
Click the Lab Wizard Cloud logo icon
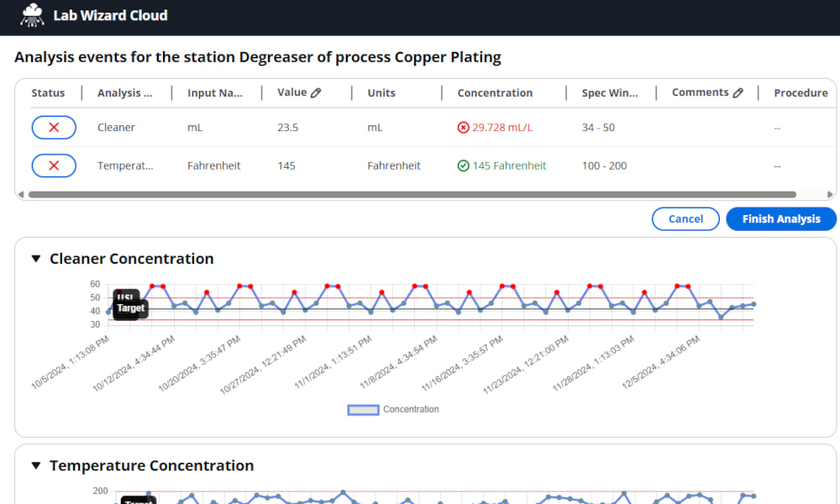point(32,15)
